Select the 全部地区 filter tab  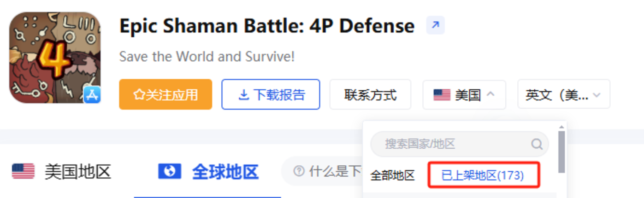click(x=392, y=175)
